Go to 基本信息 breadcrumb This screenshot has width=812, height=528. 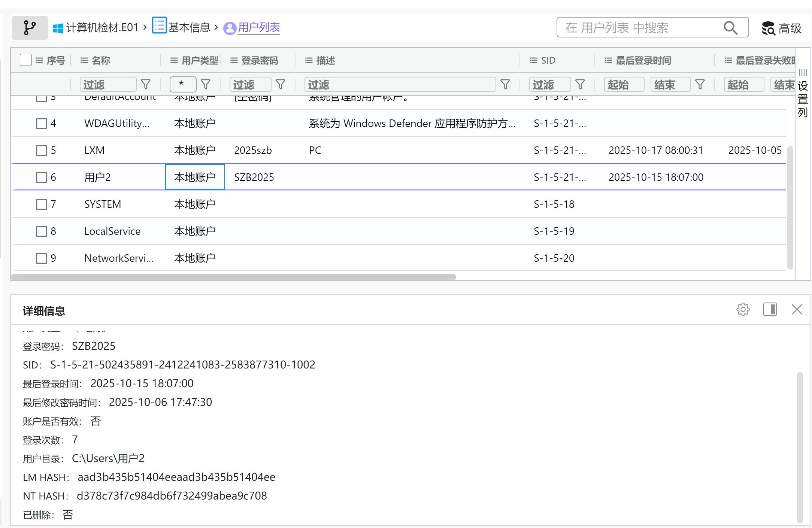[189, 27]
